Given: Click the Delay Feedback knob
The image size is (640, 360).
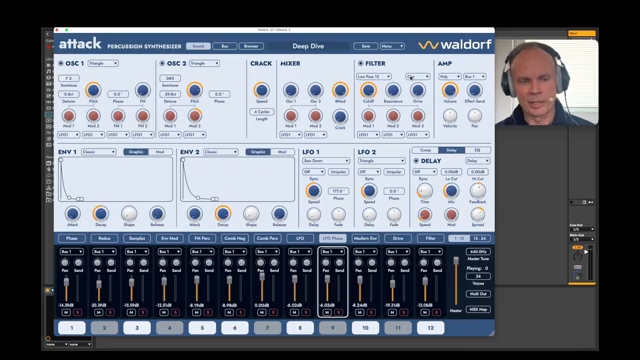Looking at the screenshot, I should [478, 191].
